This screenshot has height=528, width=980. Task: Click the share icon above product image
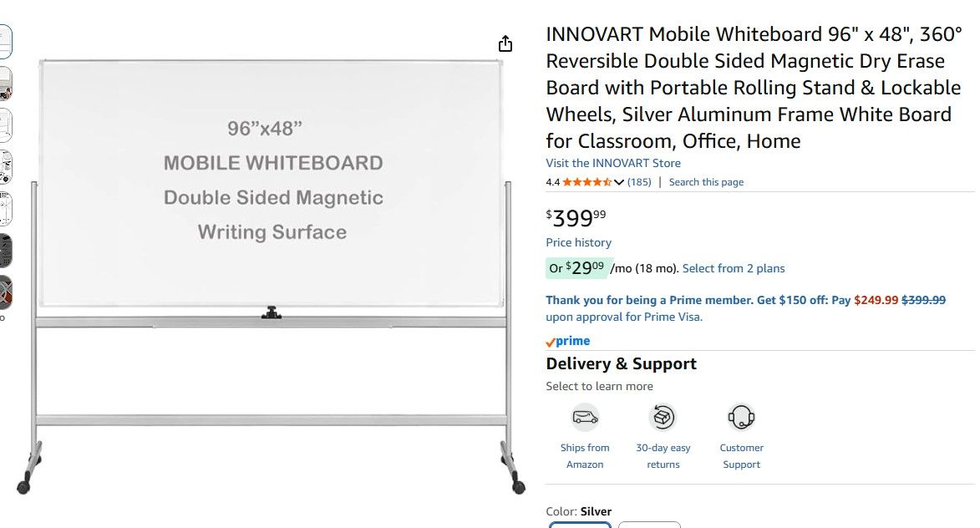pyautogui.click(x=505, y=44)
